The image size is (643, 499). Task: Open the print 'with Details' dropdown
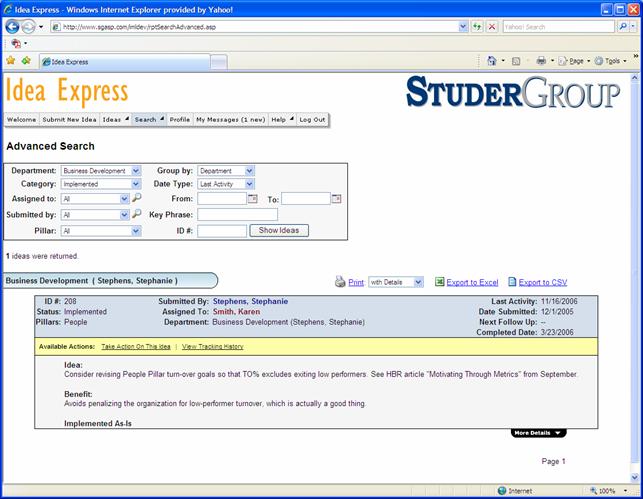(x=396, y=282)
